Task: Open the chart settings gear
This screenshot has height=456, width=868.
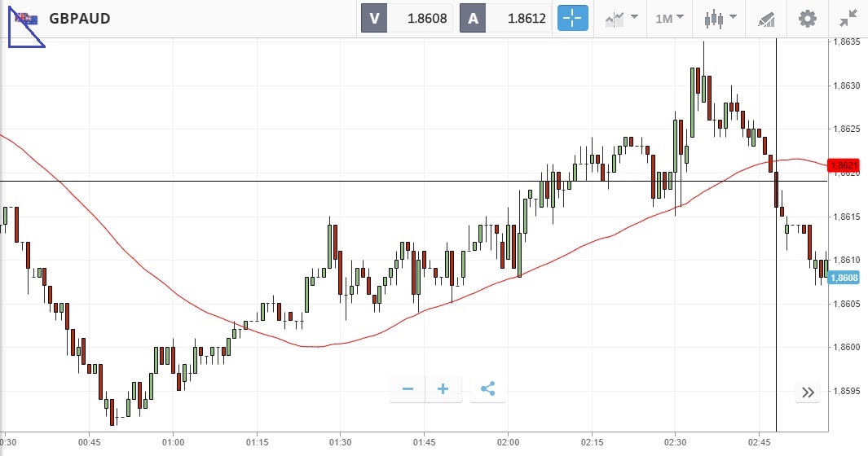Action: 807,18
